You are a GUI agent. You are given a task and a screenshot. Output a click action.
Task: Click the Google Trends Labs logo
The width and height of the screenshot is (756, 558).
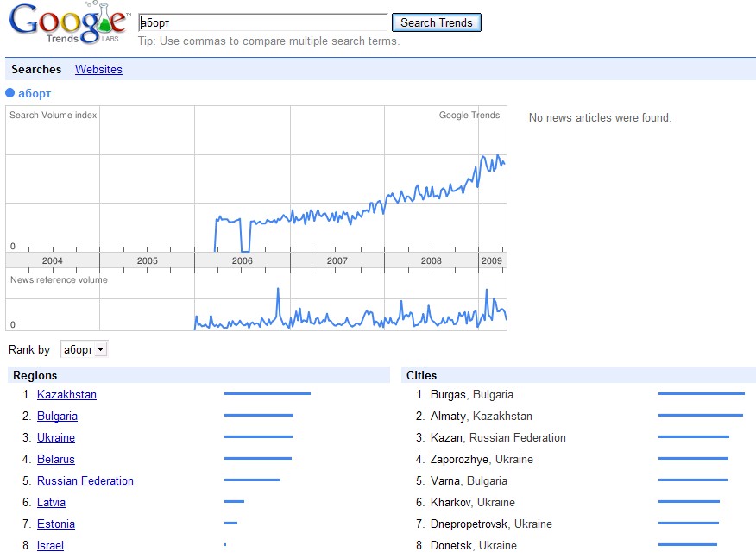point(69,23)
